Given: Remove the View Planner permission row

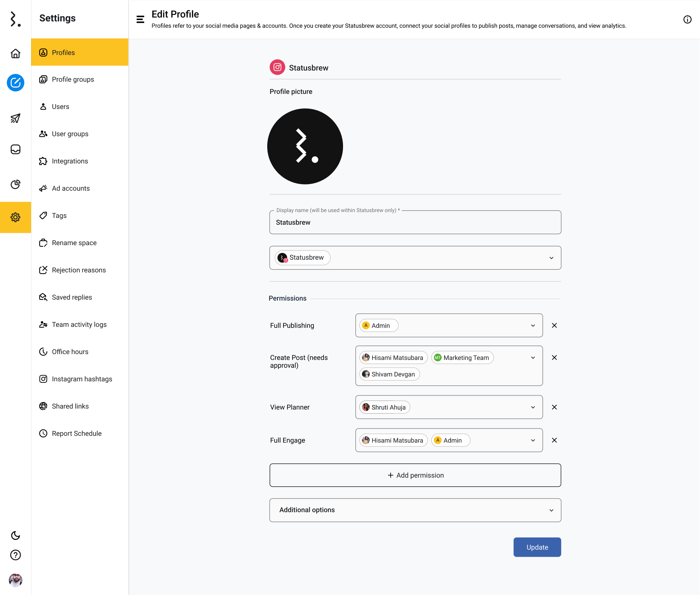Looking at the screenshot, I should [554, 407].
